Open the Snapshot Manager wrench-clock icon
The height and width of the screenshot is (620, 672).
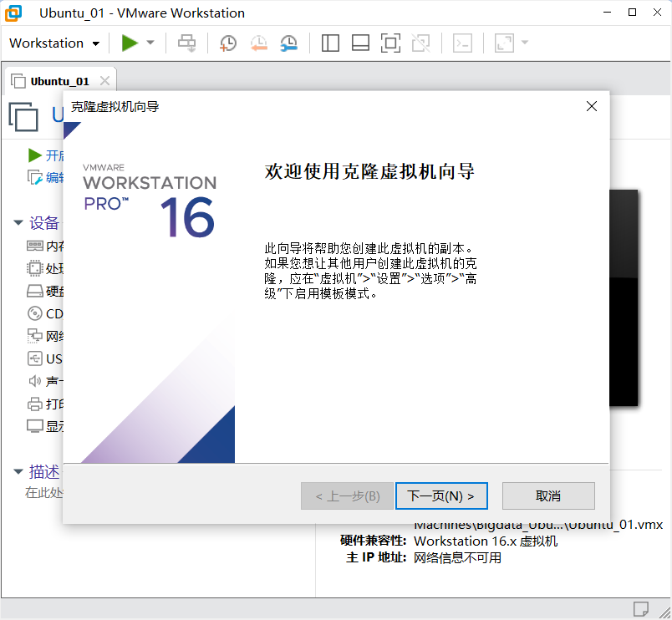pos(289,43)
